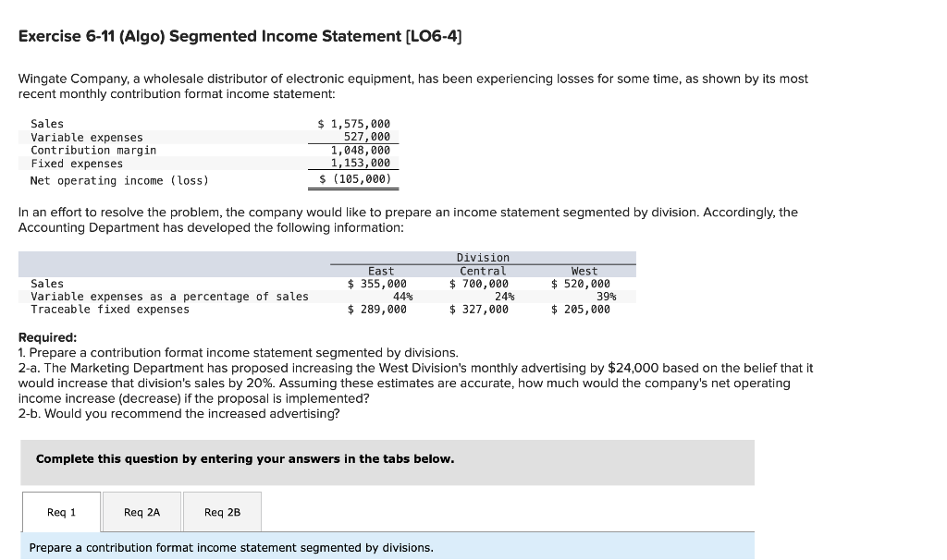Switch to the Req 2B tab
947x560 pixels.
click(x=221, y=512)
